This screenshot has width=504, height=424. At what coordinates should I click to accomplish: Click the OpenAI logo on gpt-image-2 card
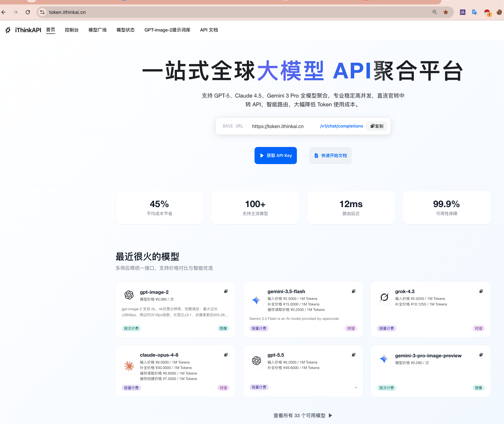coord(129,295)
